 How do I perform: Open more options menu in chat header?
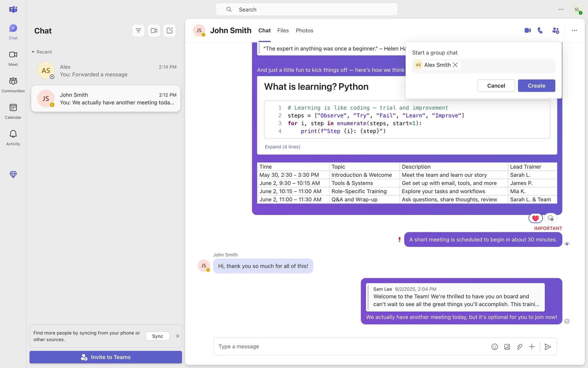click(574, 30)
